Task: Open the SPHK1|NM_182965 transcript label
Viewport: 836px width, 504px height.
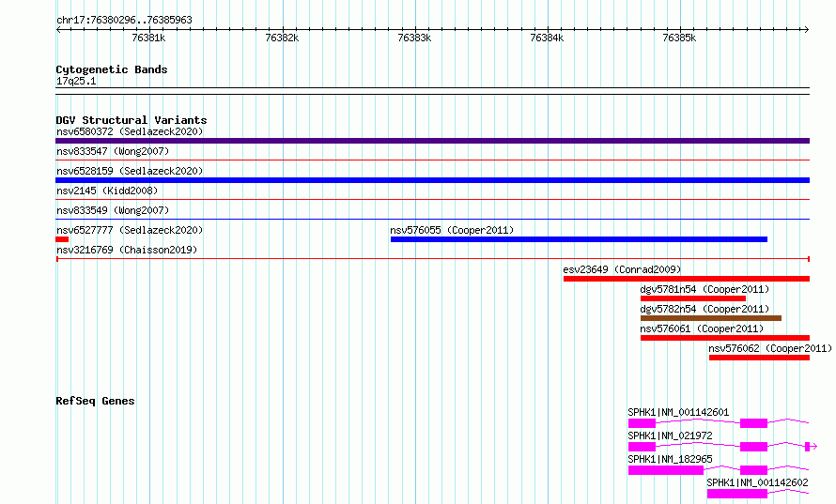Action: click(x=670, y=459)
